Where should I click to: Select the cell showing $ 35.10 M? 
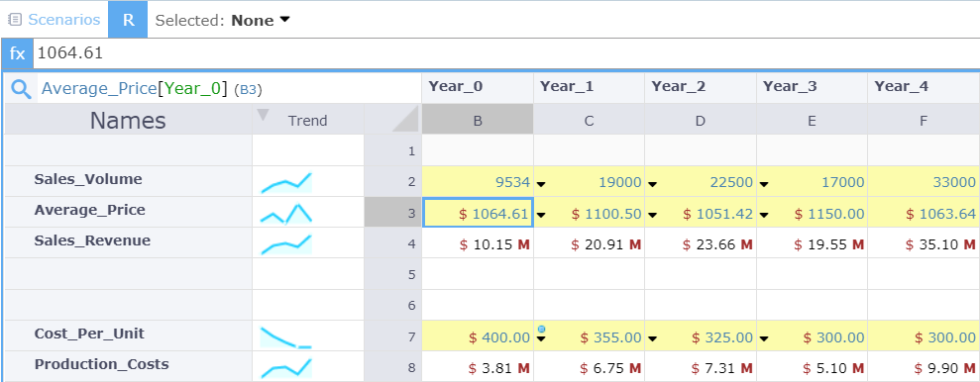[x=924, y=243]
